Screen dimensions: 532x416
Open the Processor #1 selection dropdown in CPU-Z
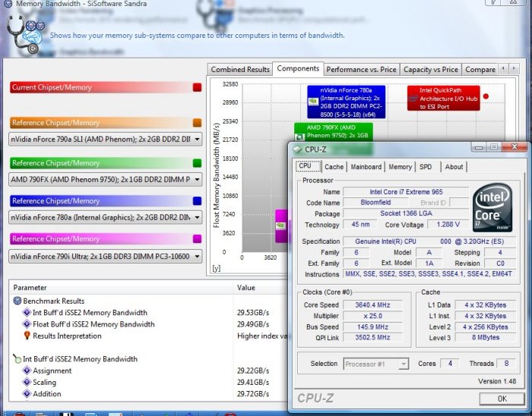pos(376,364)
